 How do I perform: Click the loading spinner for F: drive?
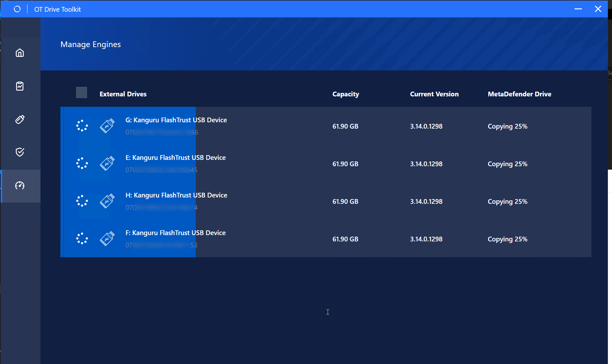point(82,239)
